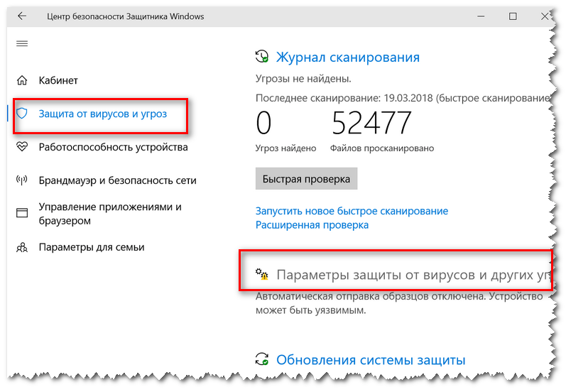Click the heart icon for device health

point(22,146)
